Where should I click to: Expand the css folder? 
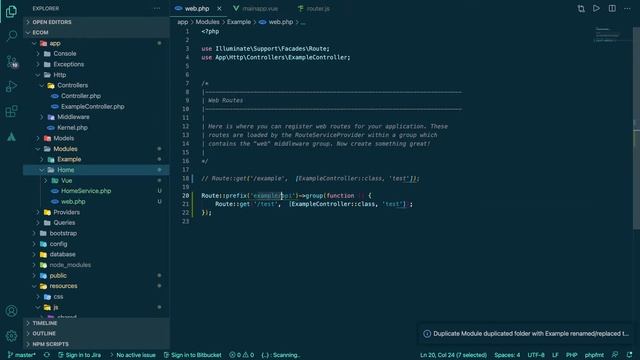coord(96,297)
